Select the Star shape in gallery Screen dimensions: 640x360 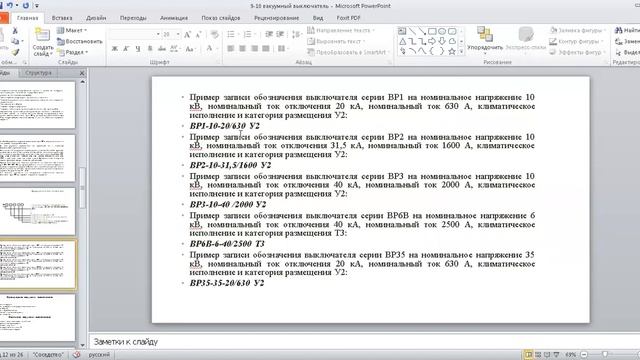click(x=452, y=51)
